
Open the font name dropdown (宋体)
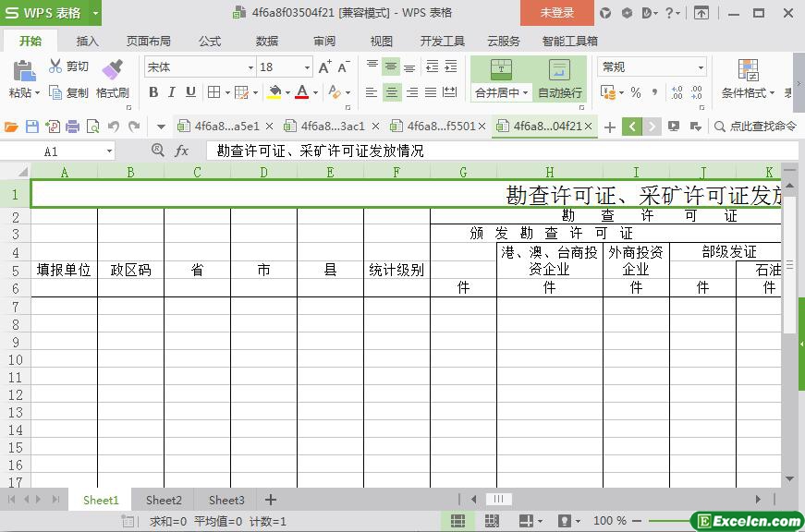250,67
